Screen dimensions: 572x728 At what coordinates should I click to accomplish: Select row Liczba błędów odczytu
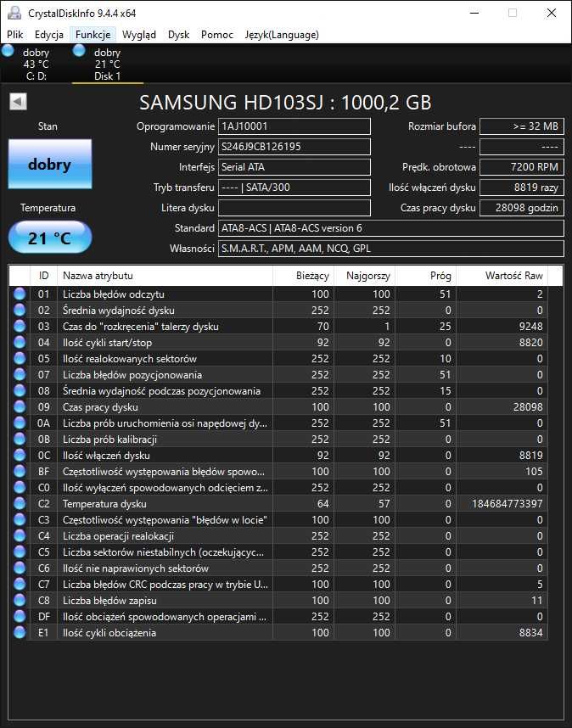tap(278, 294)
